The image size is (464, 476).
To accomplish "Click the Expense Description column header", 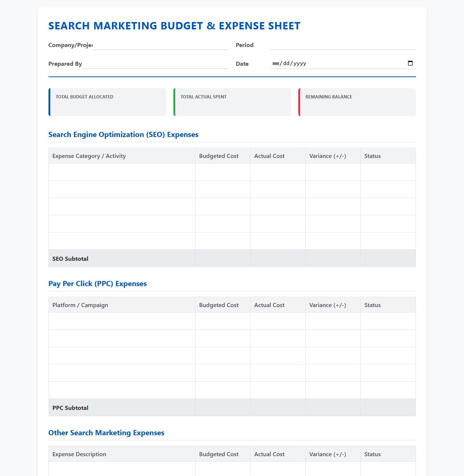I will [122, 454].
